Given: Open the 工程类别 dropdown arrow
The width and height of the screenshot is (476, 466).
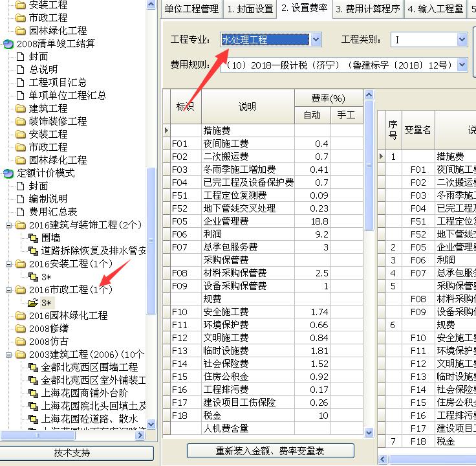Looking at the screenshot, I should pyautogui.click(x=462, y=39).
